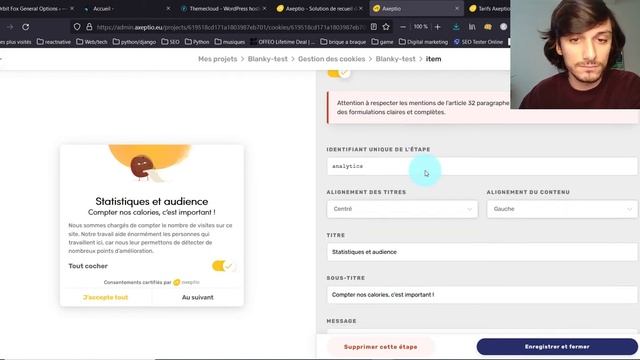Reset zoom via the 100 % indicator
The height and width of the screenshot is (360, 640).
tap(420, 27)
